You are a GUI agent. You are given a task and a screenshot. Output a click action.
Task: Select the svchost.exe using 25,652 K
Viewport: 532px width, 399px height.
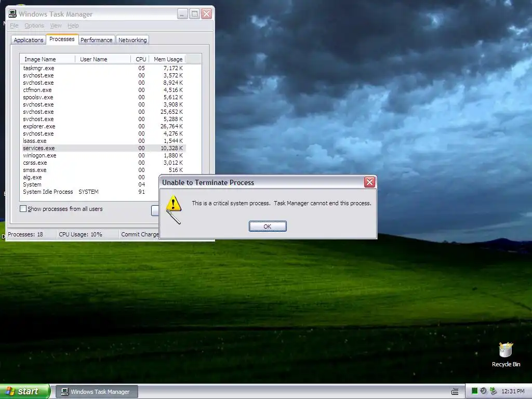(x=103, y=112)
